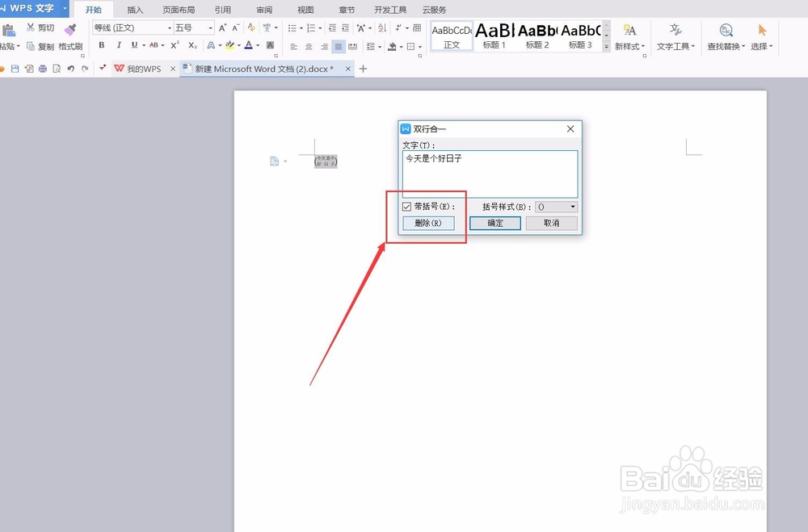Align text right

[x=324, y=46]
